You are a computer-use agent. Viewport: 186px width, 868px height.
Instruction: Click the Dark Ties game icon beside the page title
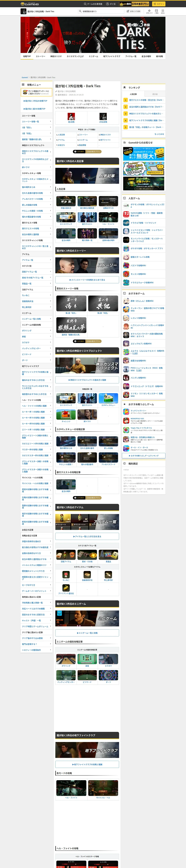[24, 11]
